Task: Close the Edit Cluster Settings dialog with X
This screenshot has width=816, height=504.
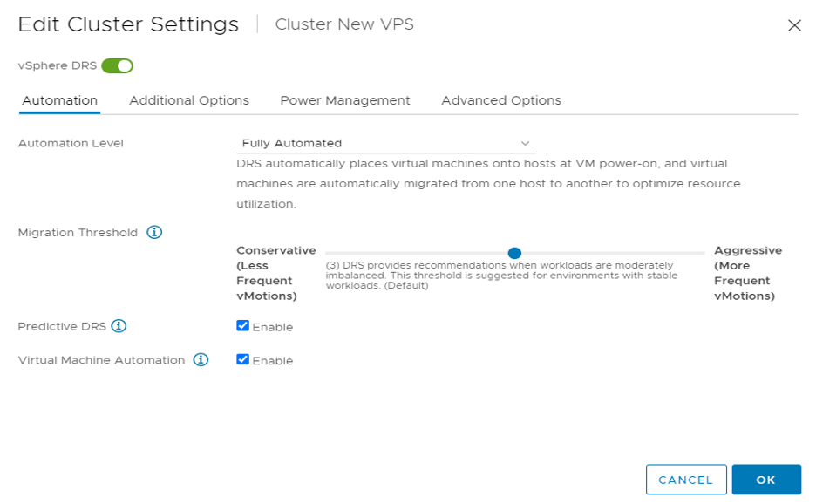Action: click(x=794, y=25)
